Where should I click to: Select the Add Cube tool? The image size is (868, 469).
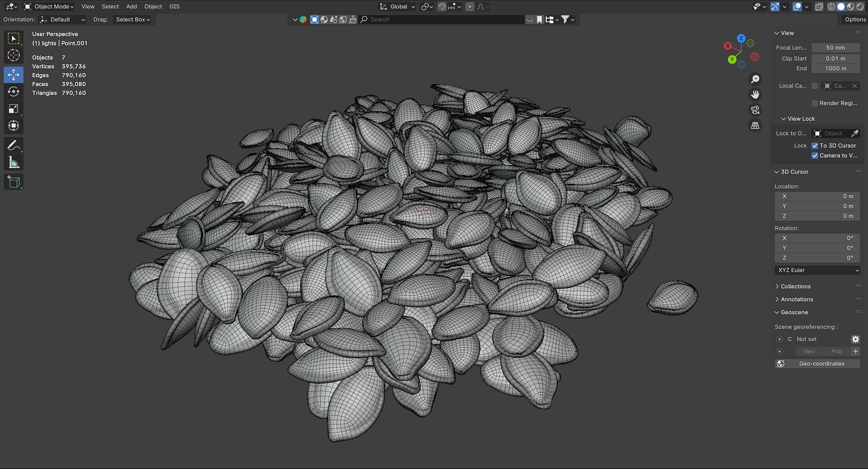point(13,182)
